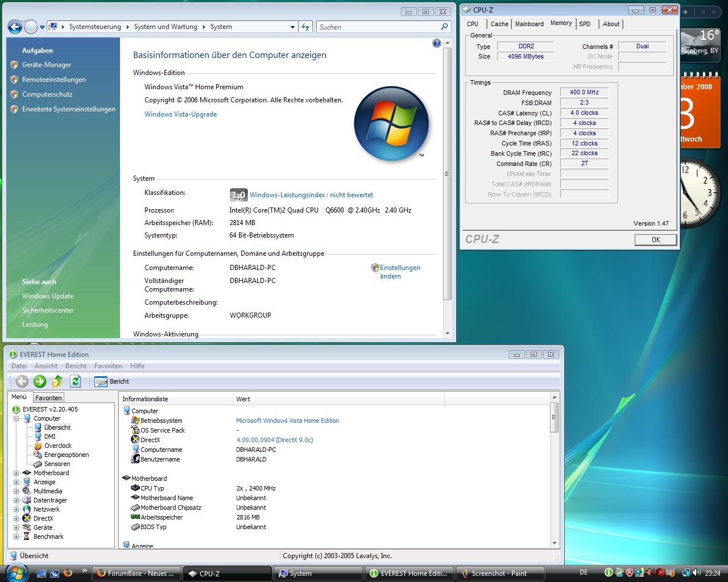Expand the Geräte tree node
This screenshot has height=582, width=728.
pos(16,527)
